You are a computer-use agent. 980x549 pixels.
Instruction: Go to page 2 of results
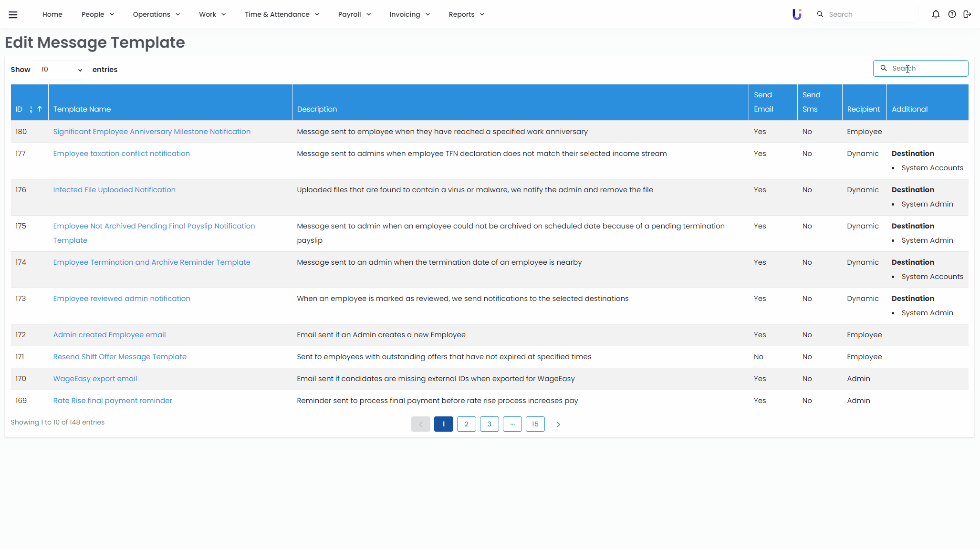[466, 424]
